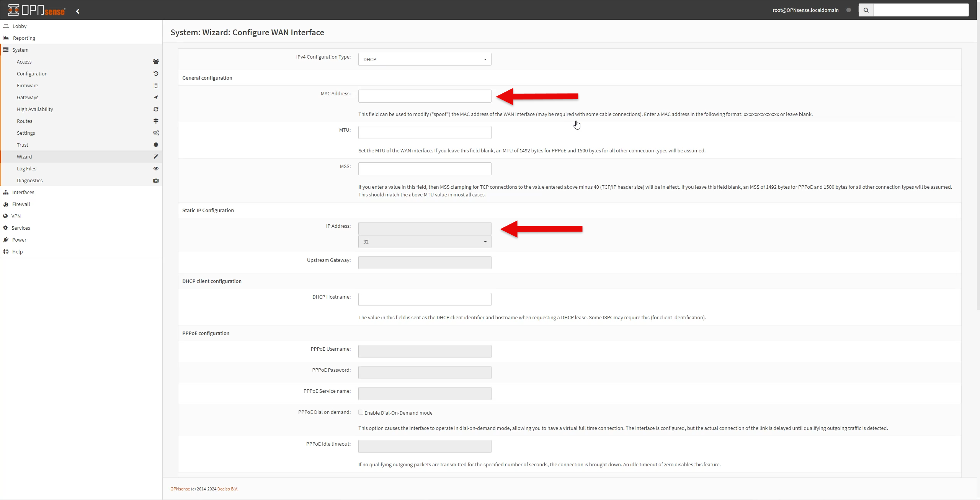The height and width of the screenshot is (500, 980).
Task: Click the Log Files eye icon
Action: (156, 168)
